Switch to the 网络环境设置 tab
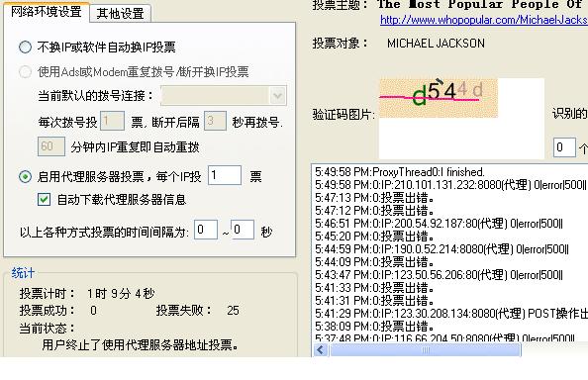The width and height of the screenshot is (588, 380). 47,12
